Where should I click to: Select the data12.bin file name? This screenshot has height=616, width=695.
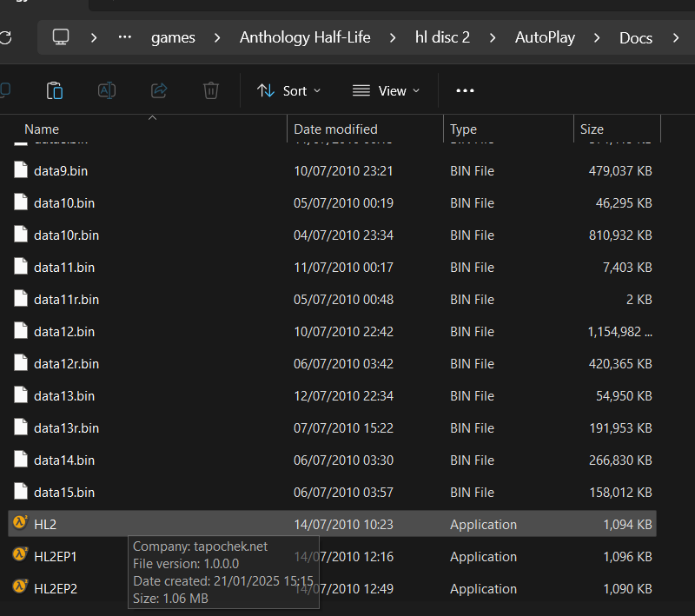(x=64, y=332)
